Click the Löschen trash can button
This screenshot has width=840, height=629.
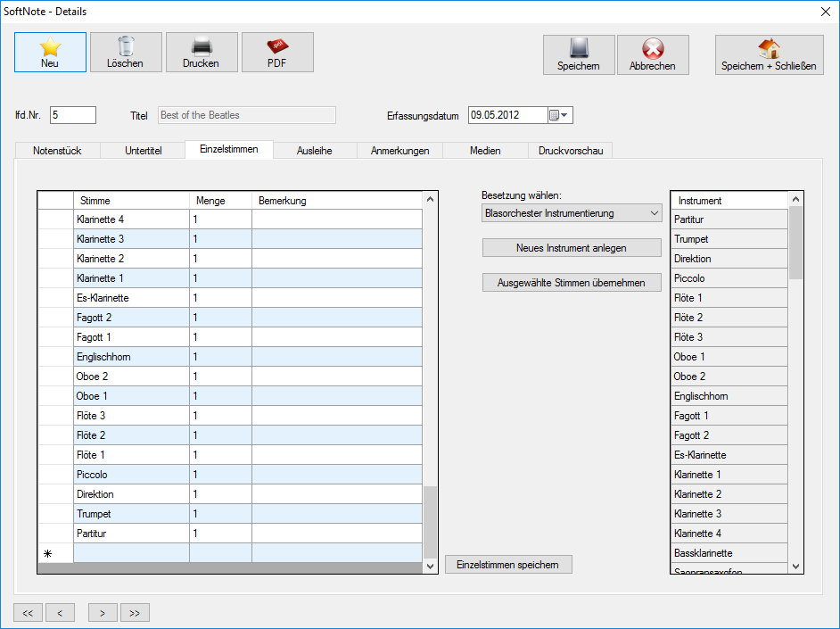(126, 52)
